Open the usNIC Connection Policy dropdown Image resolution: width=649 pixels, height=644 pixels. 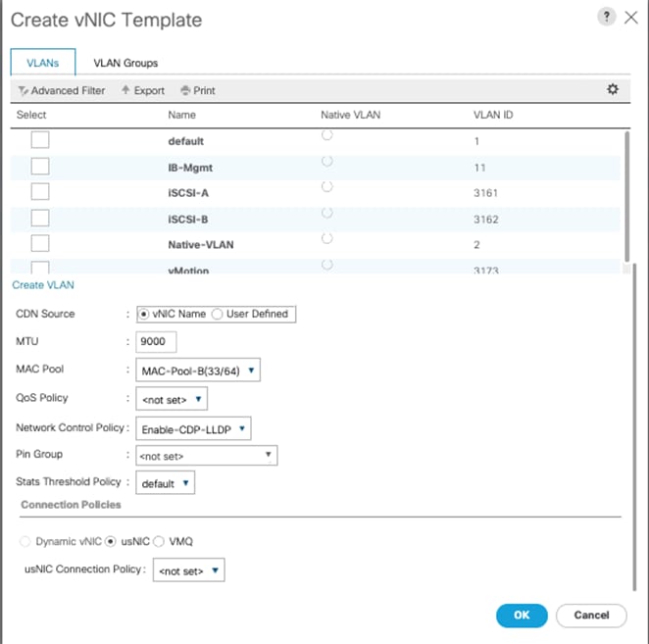tap(189, 570)
